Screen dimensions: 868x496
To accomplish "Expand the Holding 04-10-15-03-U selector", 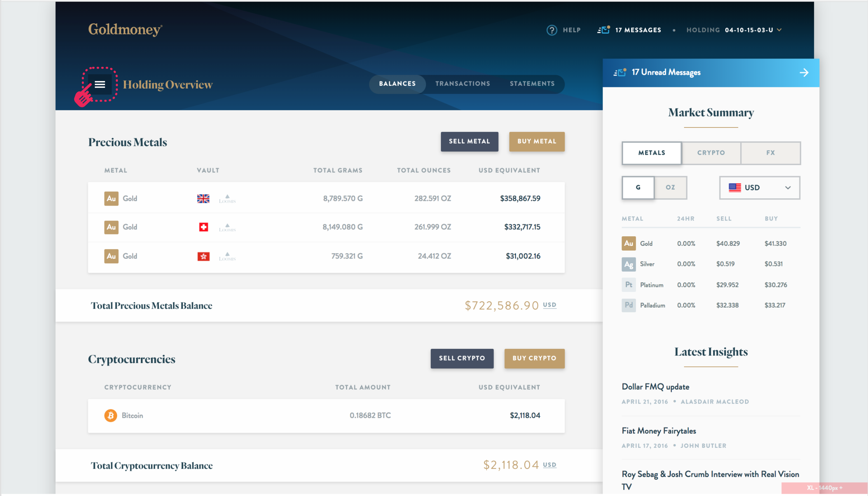I will pos(734,30).
